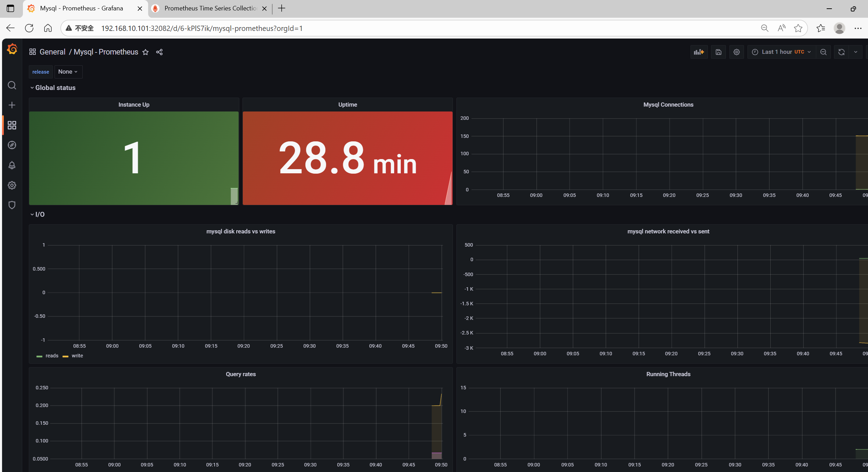Activate the Read aloud icon

[x=781, y=28]
